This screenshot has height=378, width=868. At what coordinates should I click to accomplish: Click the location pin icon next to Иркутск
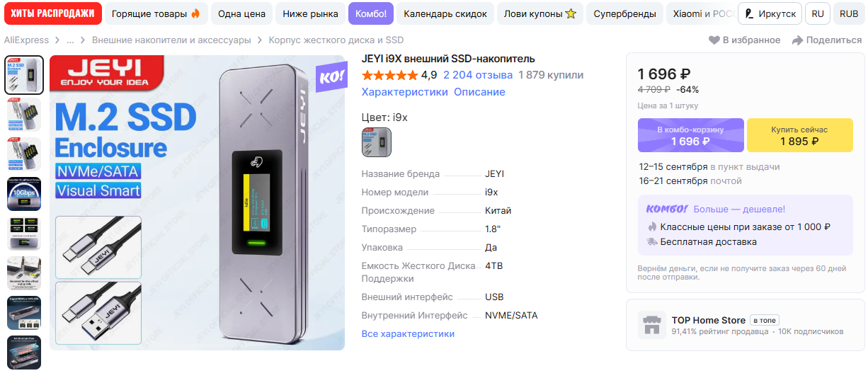coord(749,13)
